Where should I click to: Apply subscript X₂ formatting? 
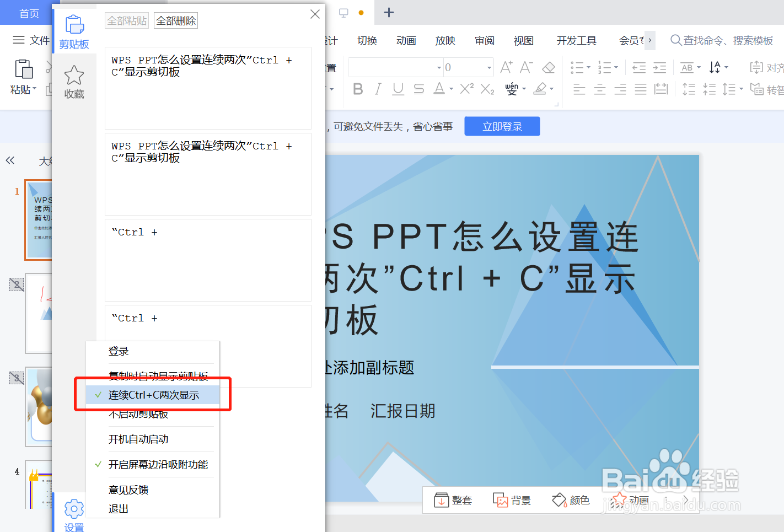[487, 89]
